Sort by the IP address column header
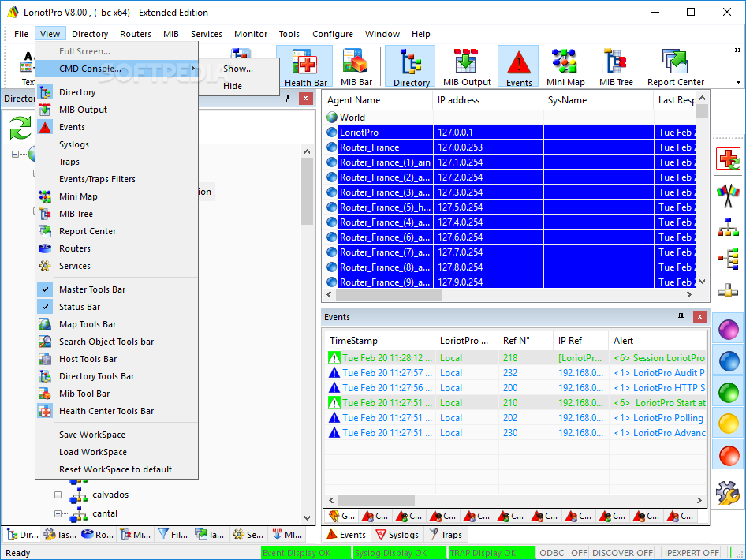746x560 pixels. point(487,100)
